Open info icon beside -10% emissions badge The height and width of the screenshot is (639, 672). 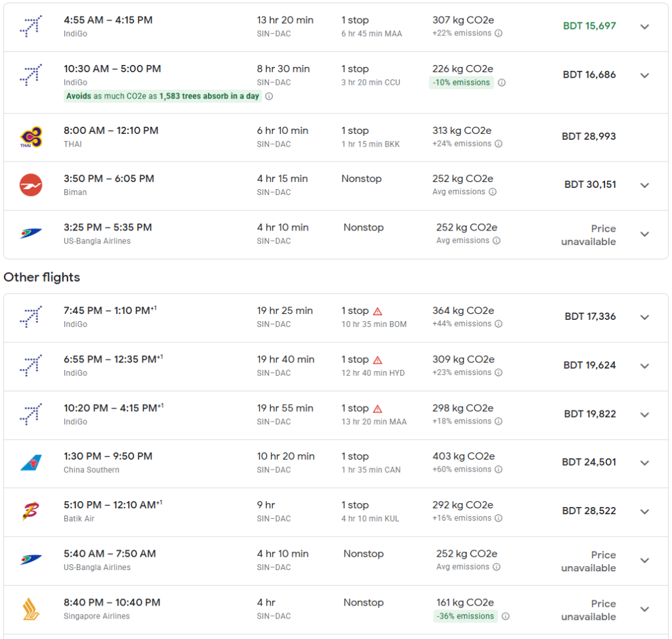pos(501,82)
